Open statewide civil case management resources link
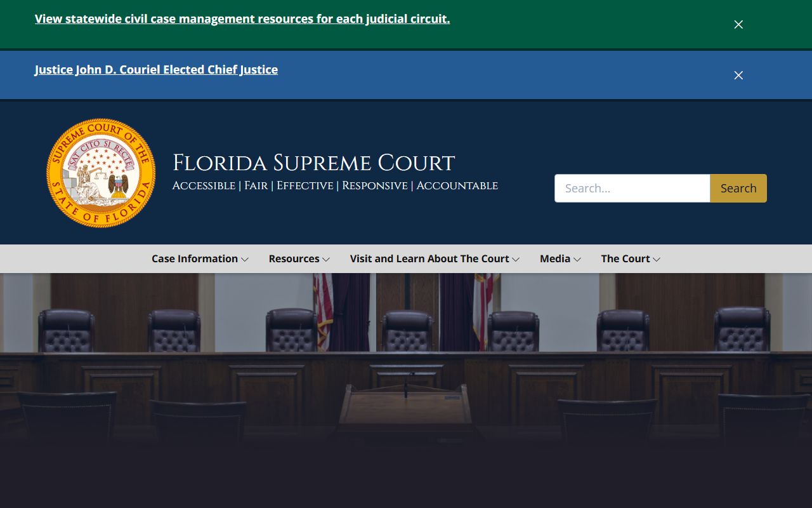 tap(242, 19)
